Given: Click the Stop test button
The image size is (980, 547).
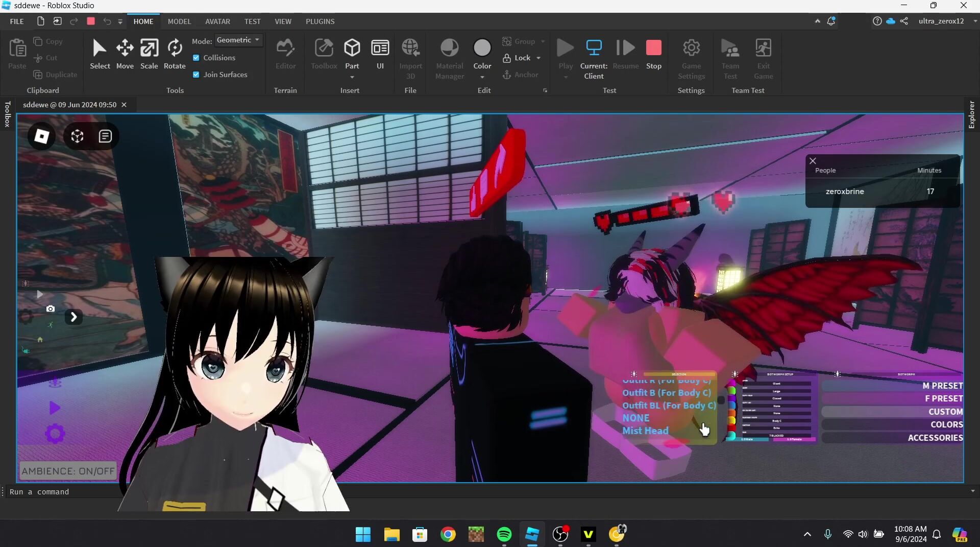Looking at the screenshot, I should click(653, 54).
